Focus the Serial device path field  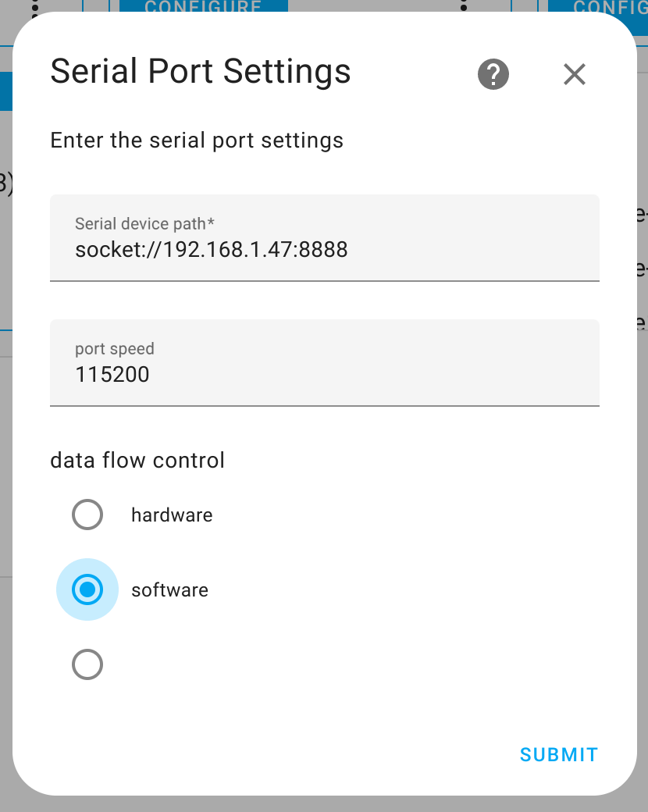325,238
